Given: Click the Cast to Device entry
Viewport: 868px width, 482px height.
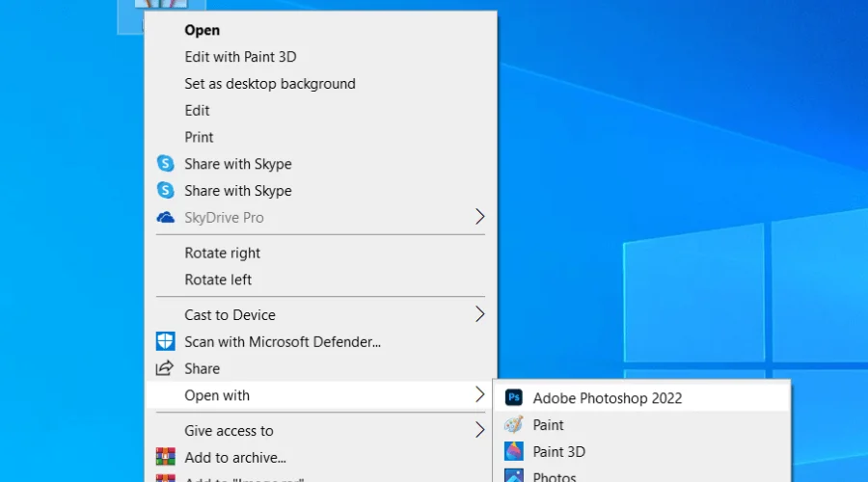Looking at the screenshot, I should click(x=321, y=315).
